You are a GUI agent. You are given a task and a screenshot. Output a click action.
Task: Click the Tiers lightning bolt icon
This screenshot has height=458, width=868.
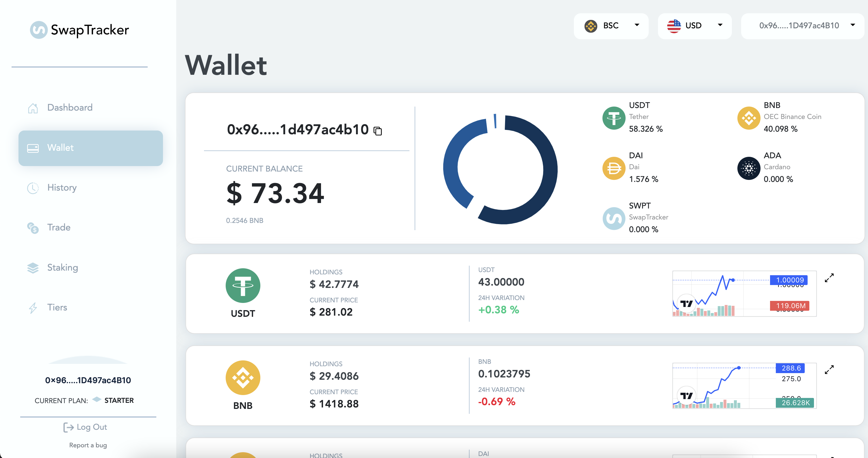[33, 308]
